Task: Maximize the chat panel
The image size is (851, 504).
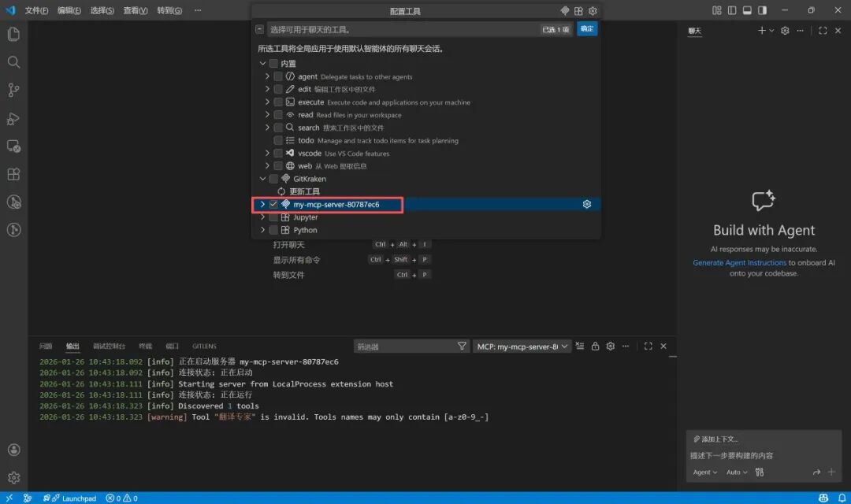Action: pos(823,31)
